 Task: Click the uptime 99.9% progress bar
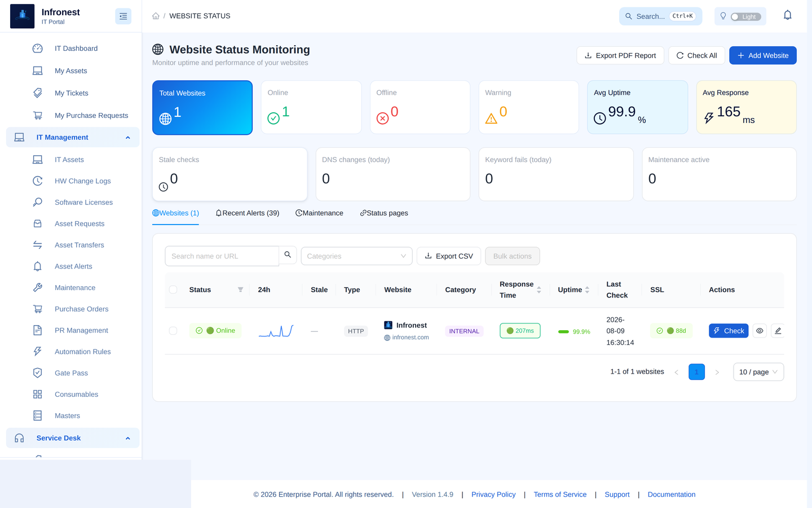tap(563, 332)
